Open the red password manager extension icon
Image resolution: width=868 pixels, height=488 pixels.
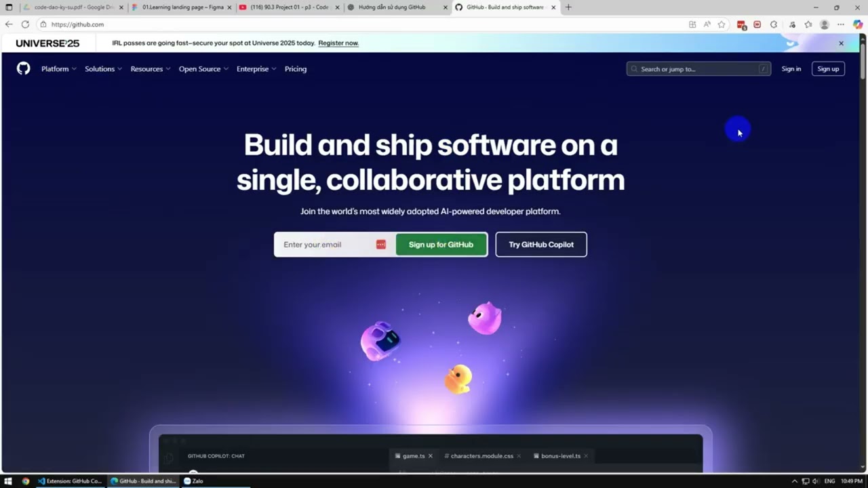pyautogui.click(x=742, y=25)
